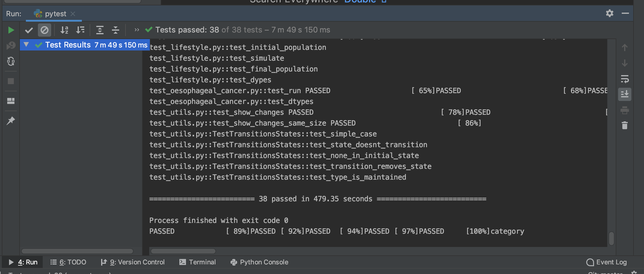Click the test_transition_removes_state output line
Viewport: 644px width, 274px height.
point(290,166)
